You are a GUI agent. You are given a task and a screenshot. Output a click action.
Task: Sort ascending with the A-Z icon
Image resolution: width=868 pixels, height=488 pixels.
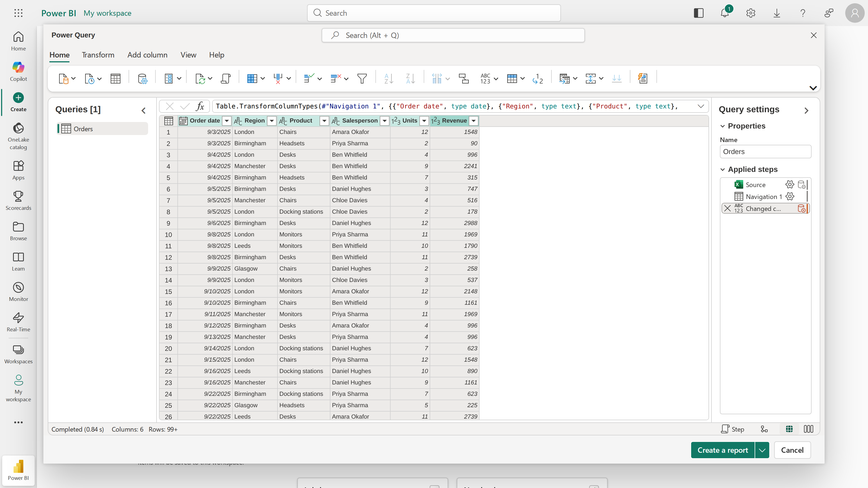pyautogui.click(x=388, y=78)
